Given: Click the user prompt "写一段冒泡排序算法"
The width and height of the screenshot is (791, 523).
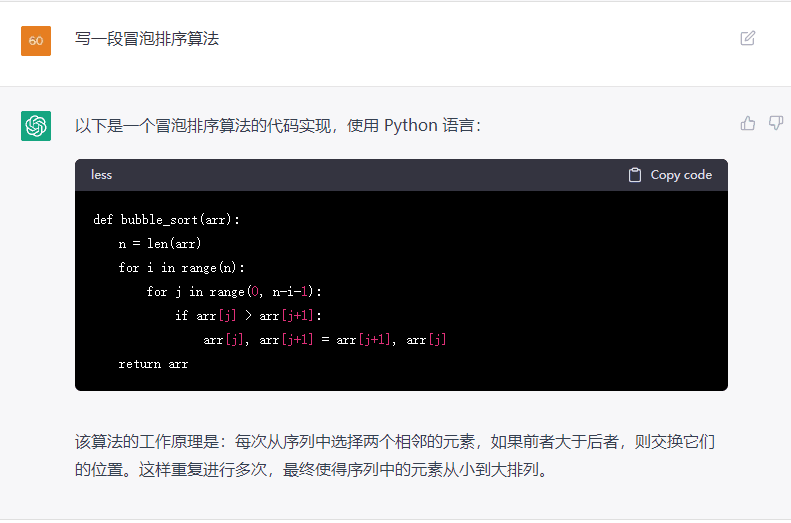Looking at the screenshot, I should (x=147, y=39).
